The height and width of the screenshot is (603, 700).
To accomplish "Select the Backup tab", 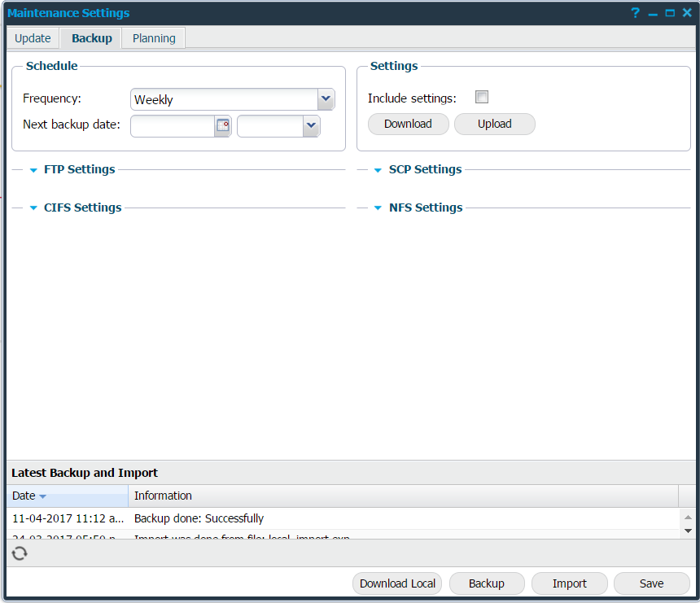I will [x=91, y=37].
